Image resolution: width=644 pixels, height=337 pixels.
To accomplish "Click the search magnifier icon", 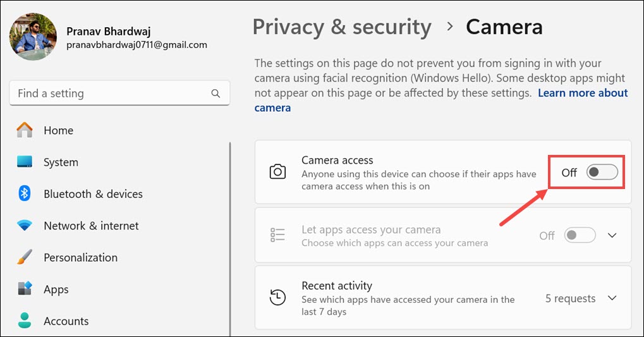I will coord(216,94).
